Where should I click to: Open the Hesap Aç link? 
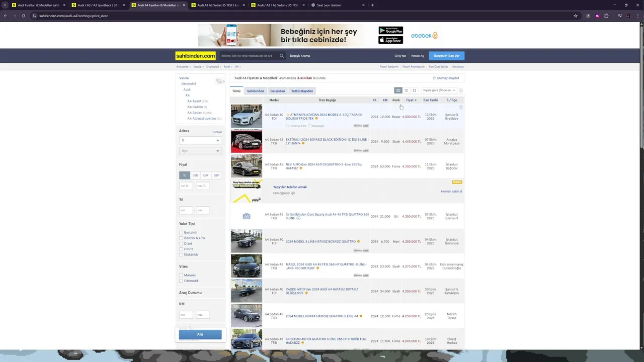click(418, 56)
